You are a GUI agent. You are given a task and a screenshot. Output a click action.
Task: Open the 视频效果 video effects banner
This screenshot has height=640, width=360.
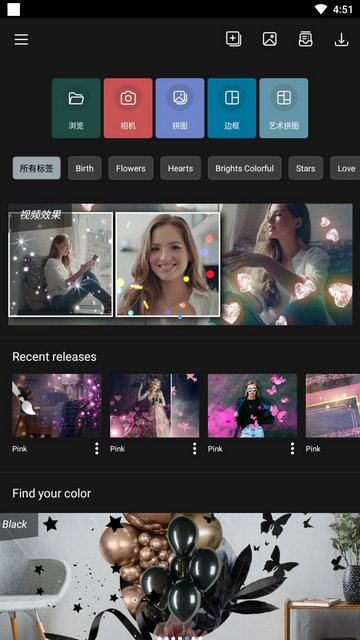pos(180,264)
